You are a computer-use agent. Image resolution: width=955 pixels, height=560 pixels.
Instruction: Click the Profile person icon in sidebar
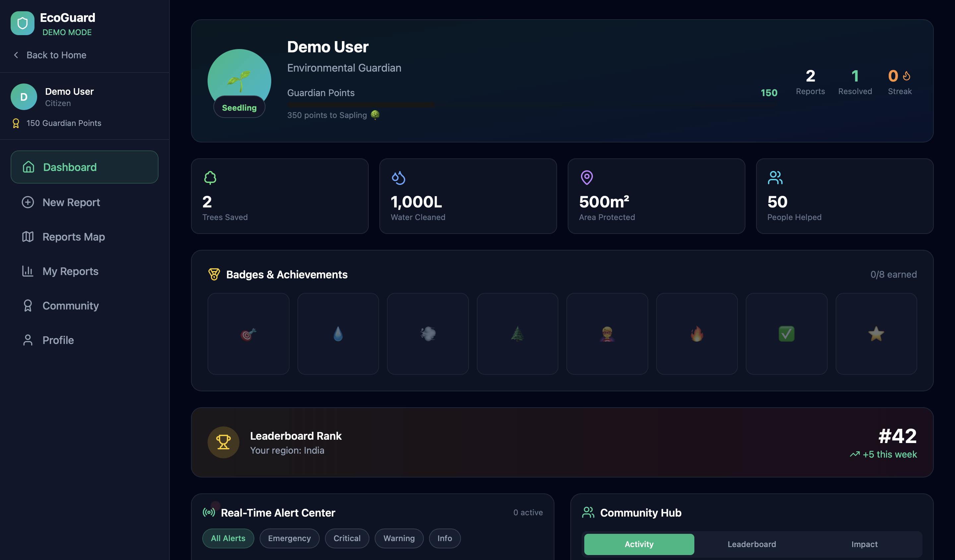click(x=28, y=340)
